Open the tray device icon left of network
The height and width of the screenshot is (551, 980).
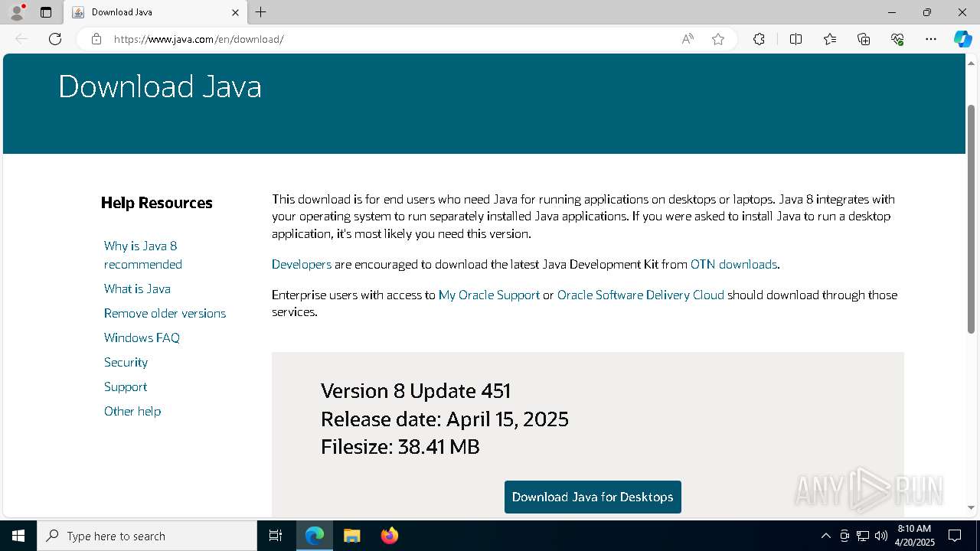[844, 536]
